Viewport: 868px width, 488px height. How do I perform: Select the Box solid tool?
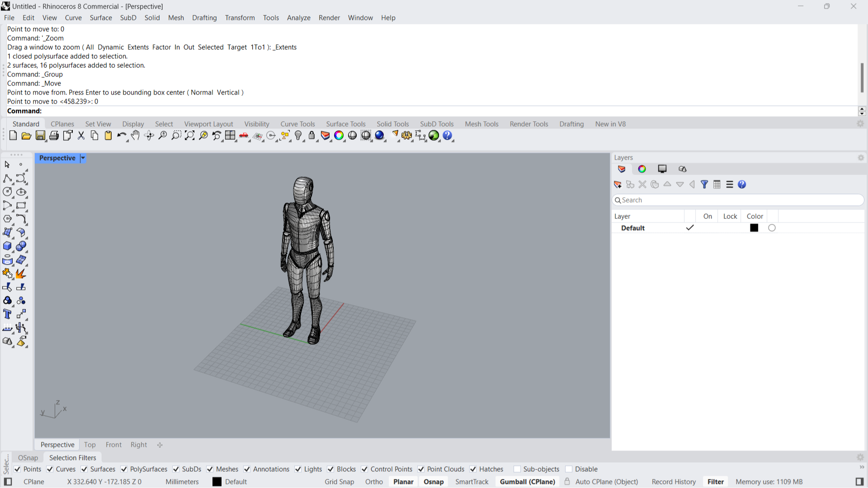[x=7, y=246]
